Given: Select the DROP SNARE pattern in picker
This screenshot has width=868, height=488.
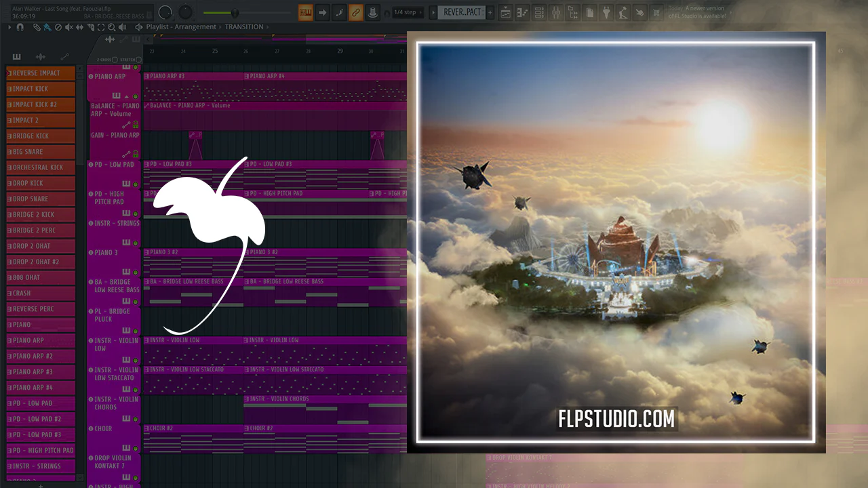Looking at the screenshot, I should click(x=41, y=199).
